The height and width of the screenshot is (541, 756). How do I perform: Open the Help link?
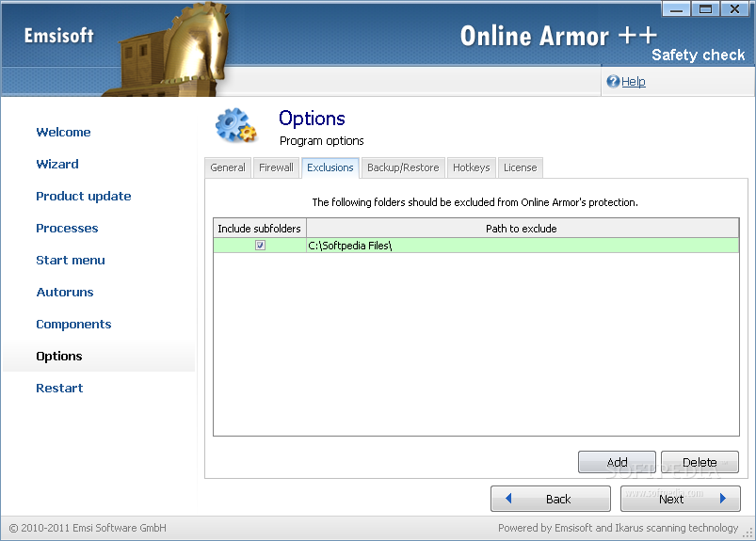coord(633,82)
